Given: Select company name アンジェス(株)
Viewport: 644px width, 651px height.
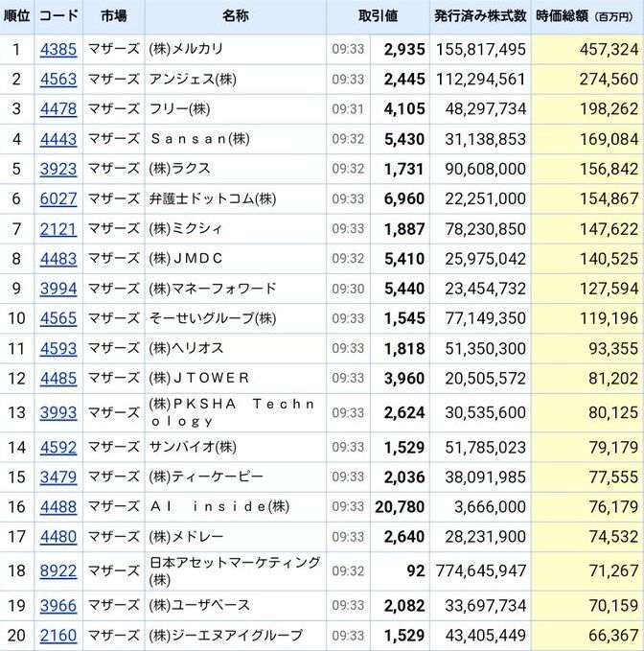Looking at the screenshot, I should tap(193, 79).
